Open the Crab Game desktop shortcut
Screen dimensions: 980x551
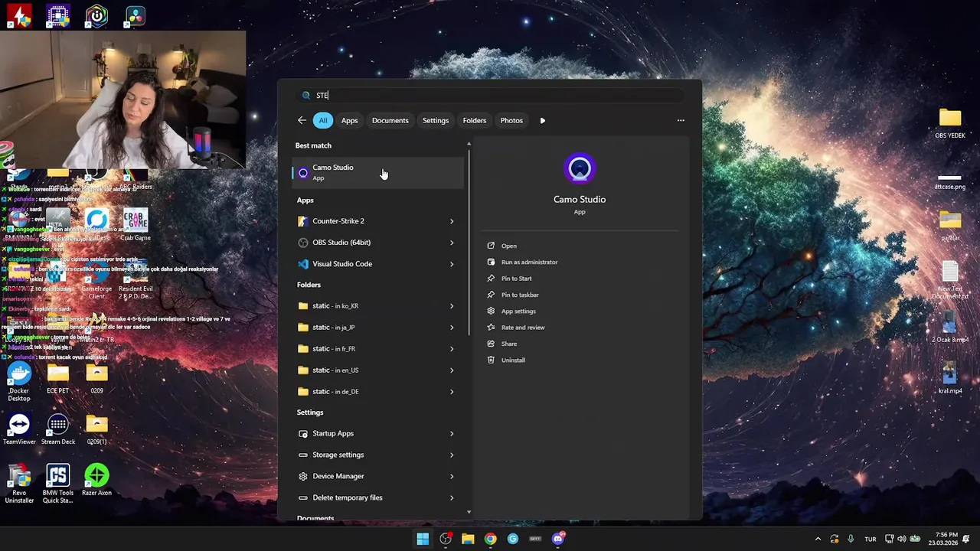pos(136,225)
